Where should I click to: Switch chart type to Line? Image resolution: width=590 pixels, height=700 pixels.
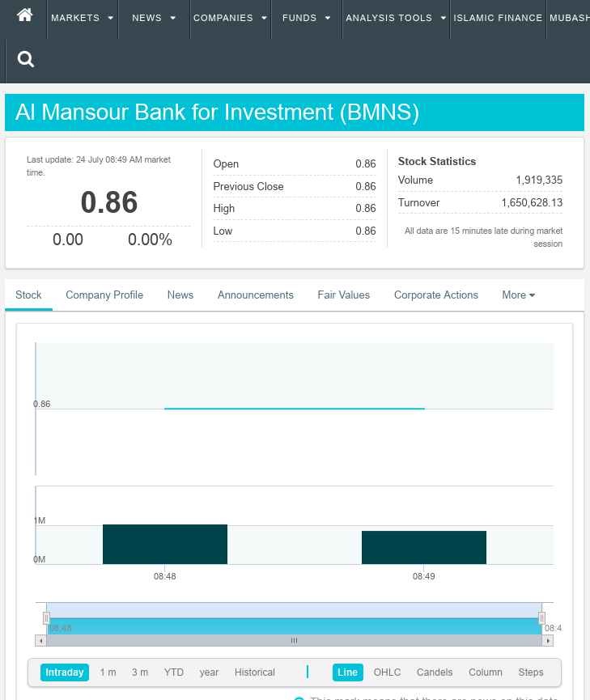coord(347,672)
